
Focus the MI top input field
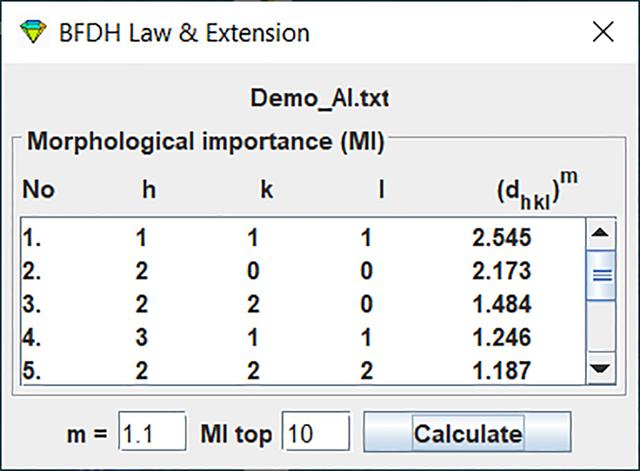[x=316, y=432]
